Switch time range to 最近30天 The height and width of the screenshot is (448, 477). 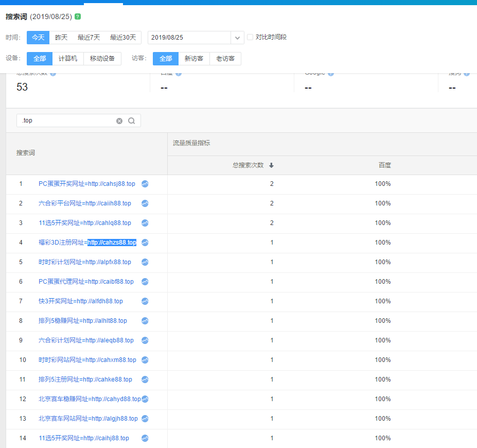123,38
